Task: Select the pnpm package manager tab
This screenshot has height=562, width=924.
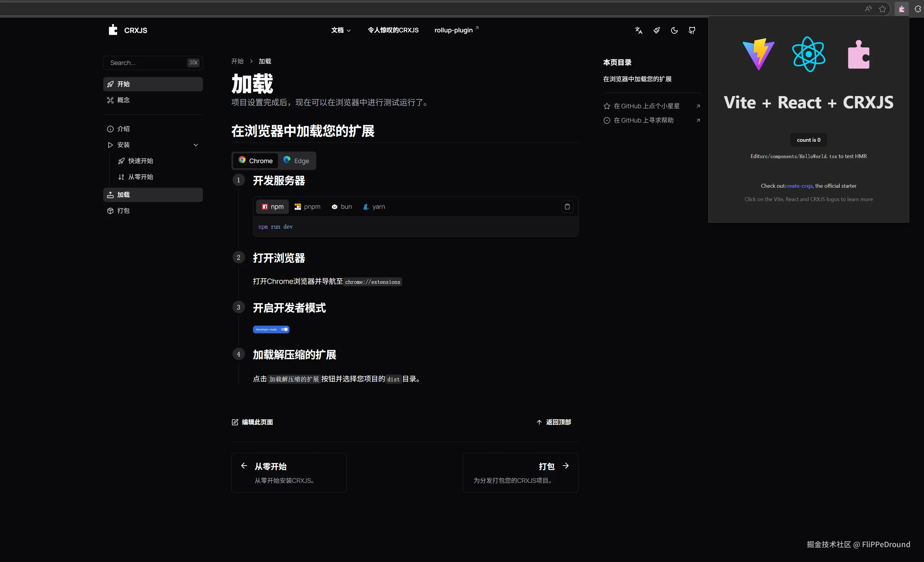Action: coord(308,207)
